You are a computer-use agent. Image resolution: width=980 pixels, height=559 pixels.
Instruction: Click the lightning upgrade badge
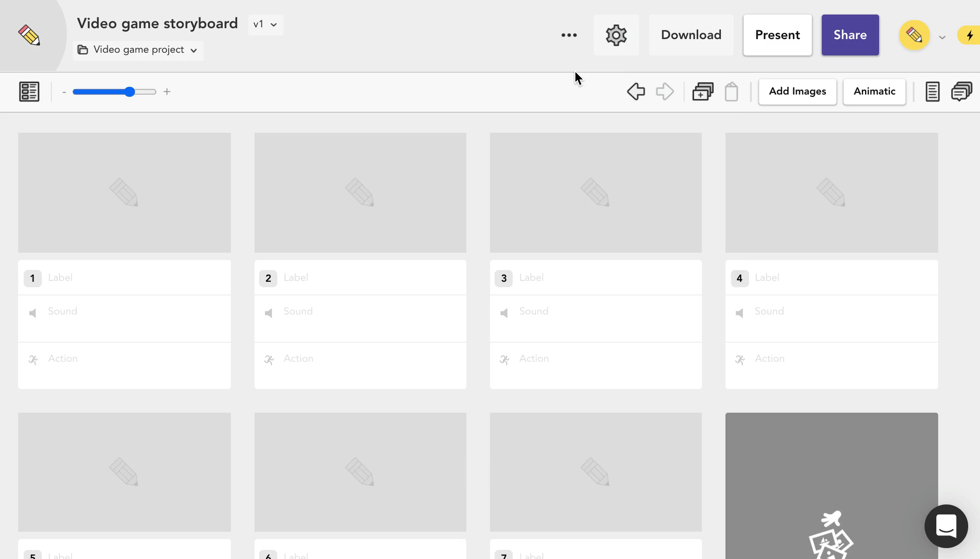tap(969, 35)
